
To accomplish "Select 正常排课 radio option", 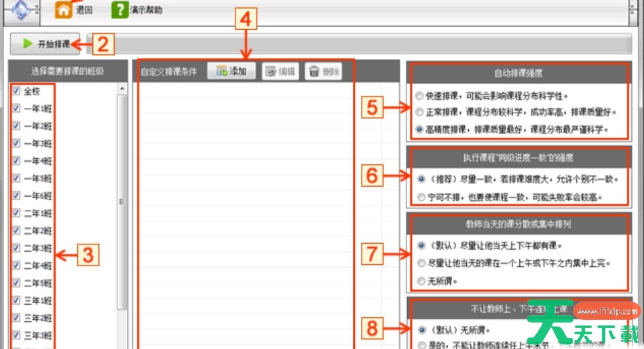I will tap(421, 112).
